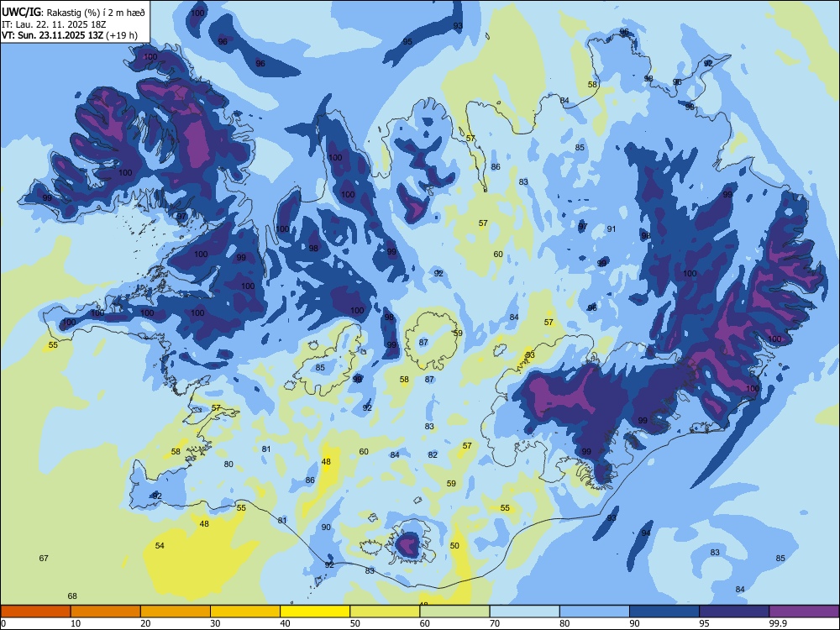Click the 'VT: Sun. 23.11.2025 13Z' line
The image size is (840, 630).
point(53,35)
